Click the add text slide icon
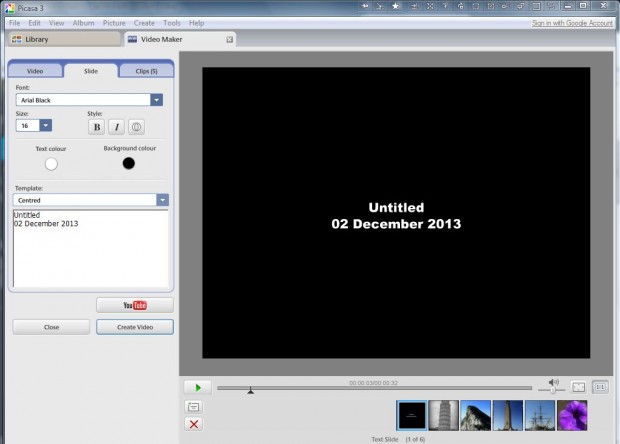 coord(194,407)
